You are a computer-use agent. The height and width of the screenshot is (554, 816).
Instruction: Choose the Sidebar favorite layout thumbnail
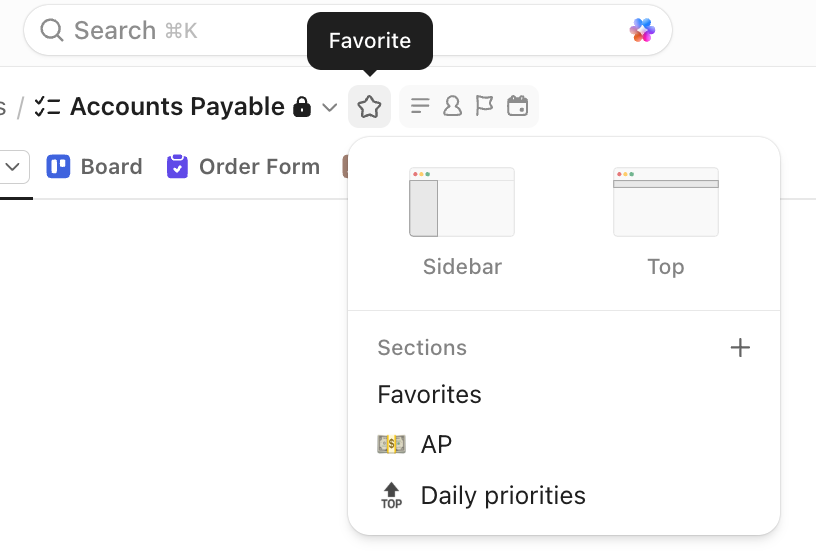[x=462, y=203]
